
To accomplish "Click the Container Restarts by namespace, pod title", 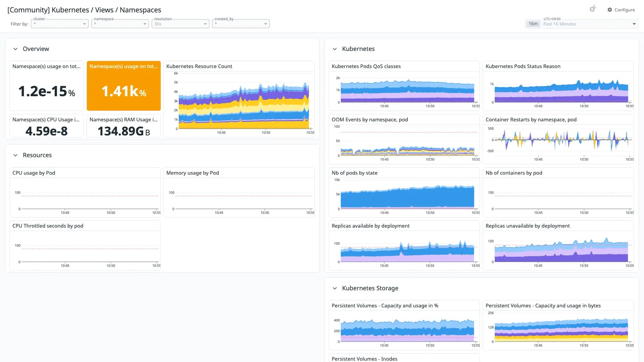I will tap(531, 120).
